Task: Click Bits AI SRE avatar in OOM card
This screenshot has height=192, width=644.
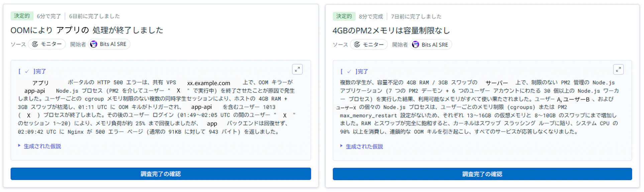Action: (x=94, y=44)
